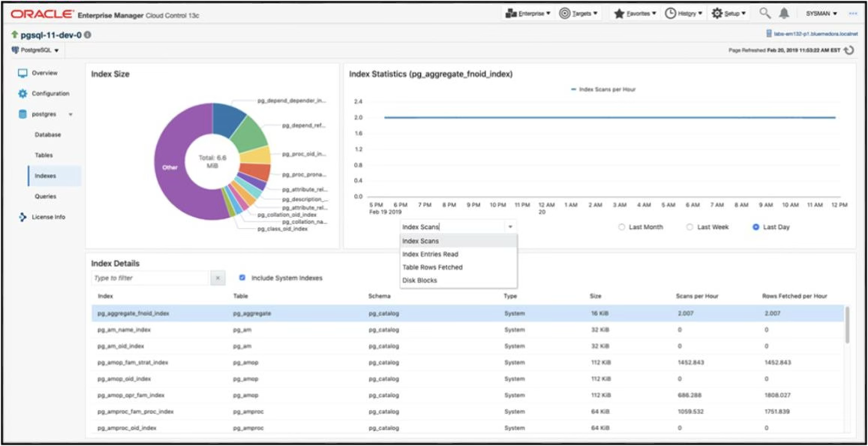
Task: Clear the index filter with the x button
Action: point(217,277)
